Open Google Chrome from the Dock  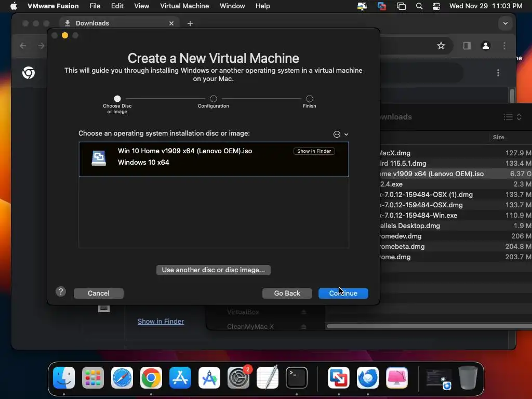pos(151,378)
